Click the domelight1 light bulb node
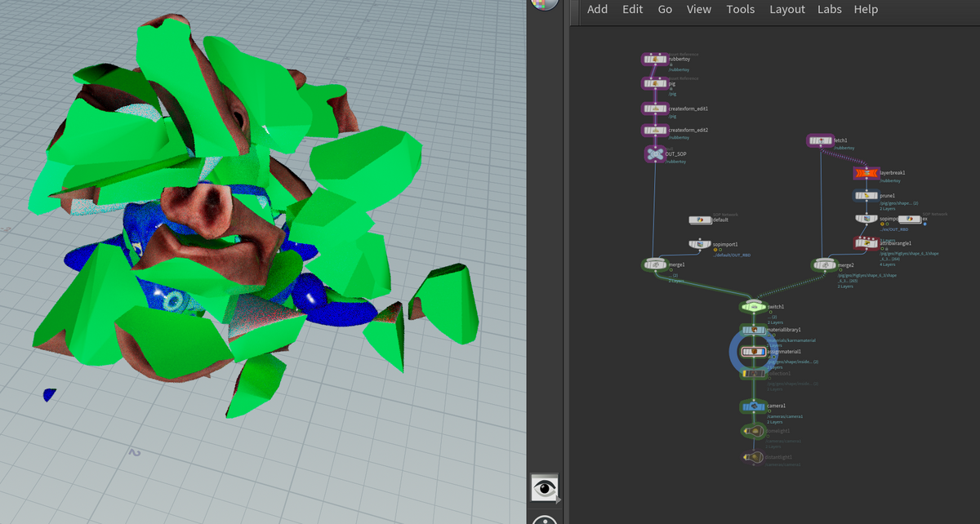Screen dimensions: 980x524 coord(753,431)
